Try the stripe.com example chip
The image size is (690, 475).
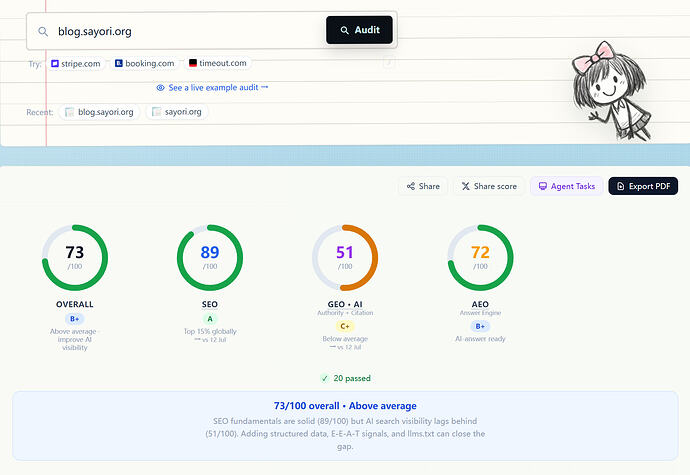(76, 63)
